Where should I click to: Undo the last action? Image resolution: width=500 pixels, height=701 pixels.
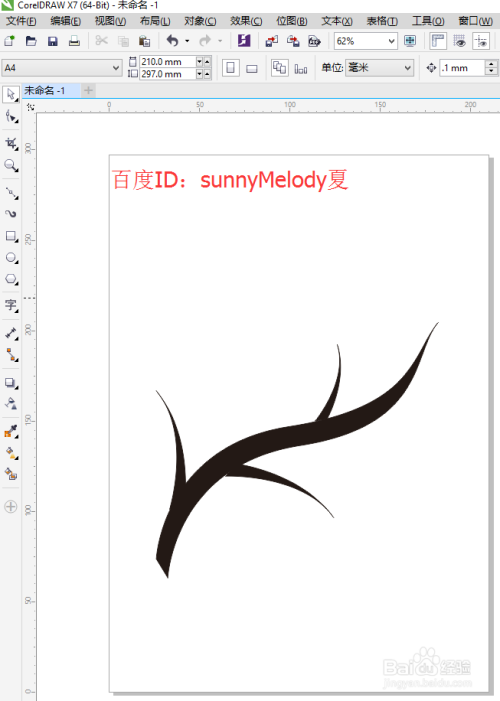click(172, 41)
